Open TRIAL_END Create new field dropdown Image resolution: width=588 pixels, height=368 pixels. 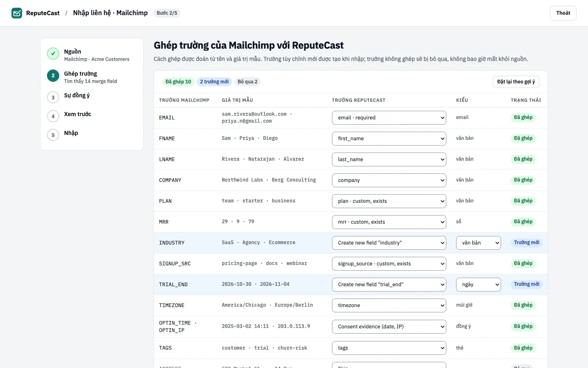[389, 285]
